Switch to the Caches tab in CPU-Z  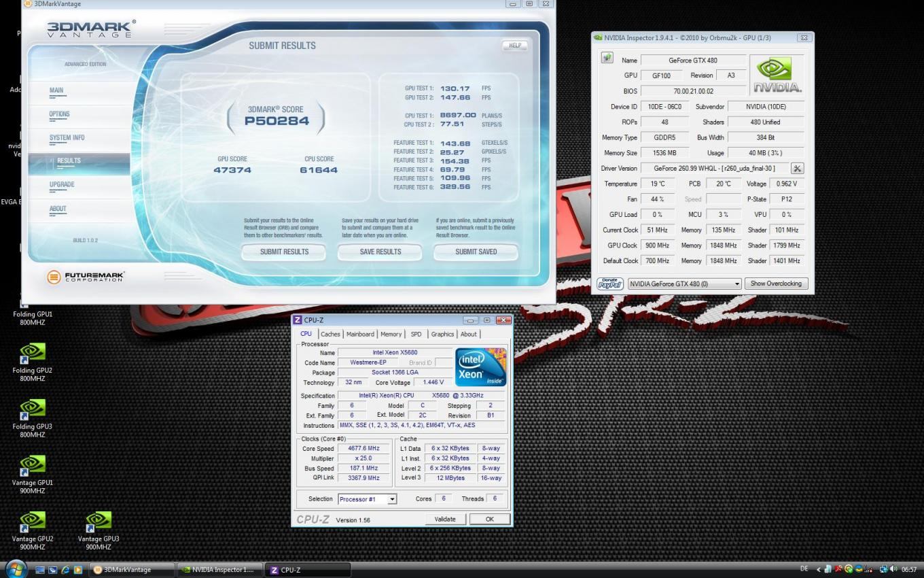(x=331, y=334)
